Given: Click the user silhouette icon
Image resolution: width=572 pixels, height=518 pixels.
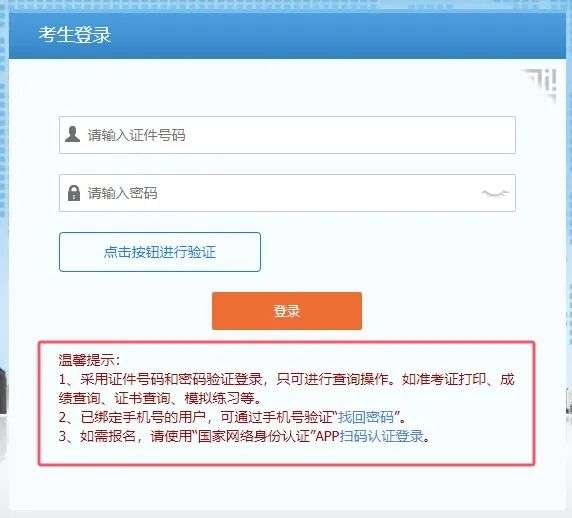Looking at the screenshot, I should tap(72, 134).
